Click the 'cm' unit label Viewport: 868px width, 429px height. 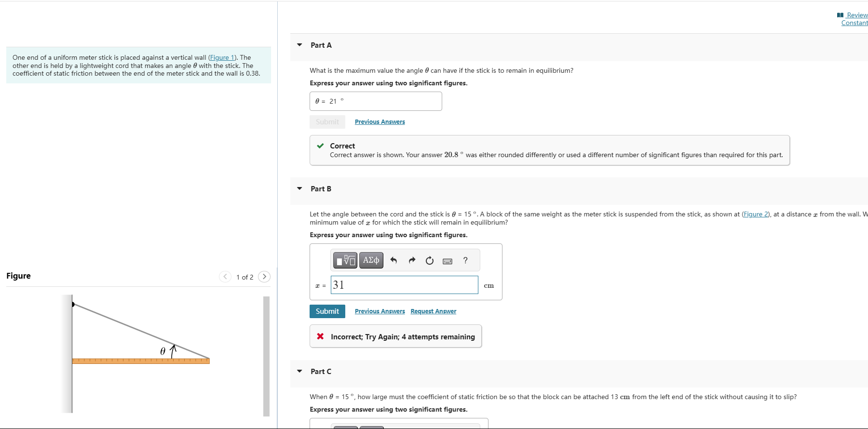489,285
